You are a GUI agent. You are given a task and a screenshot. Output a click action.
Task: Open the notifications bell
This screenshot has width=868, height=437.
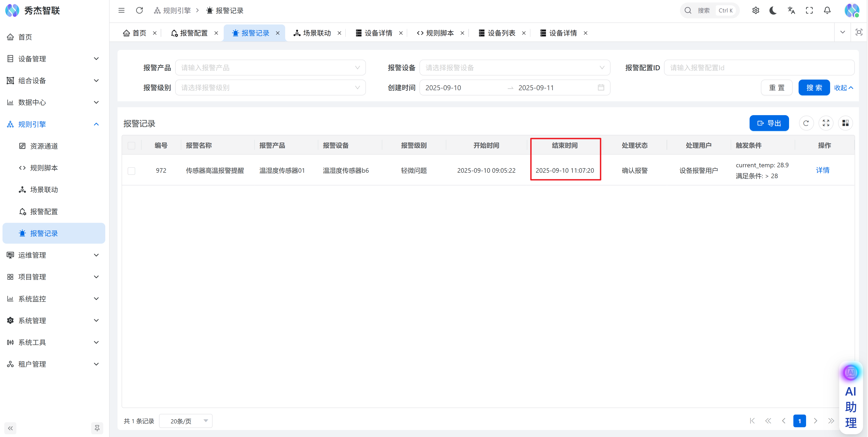coord(827,10)
